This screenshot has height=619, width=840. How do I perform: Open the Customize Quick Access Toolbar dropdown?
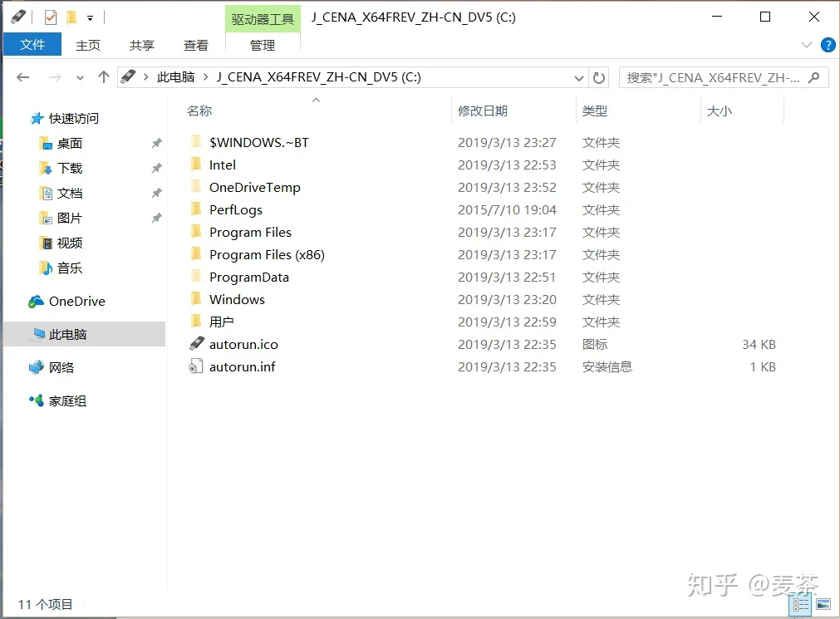pyautogui.click(x=90, y=18)
